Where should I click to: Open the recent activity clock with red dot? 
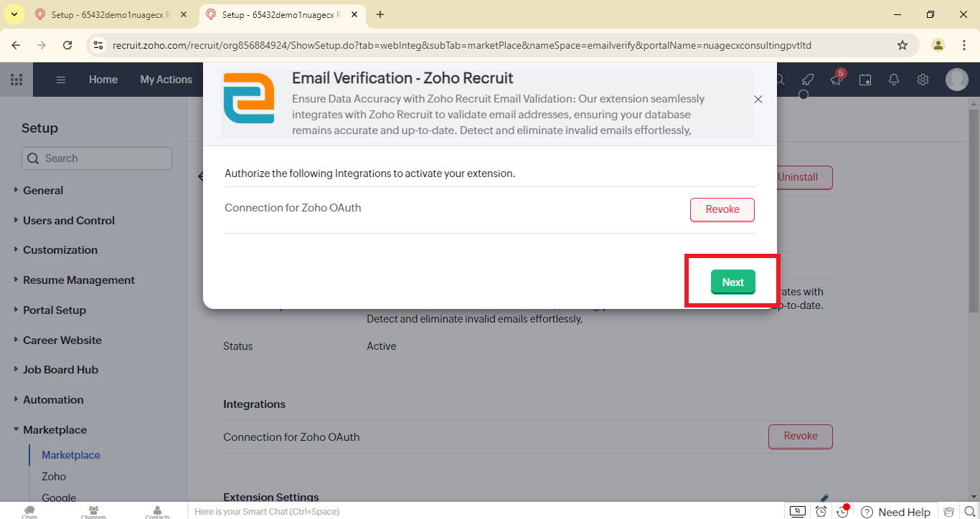click(x=844, y=511)
